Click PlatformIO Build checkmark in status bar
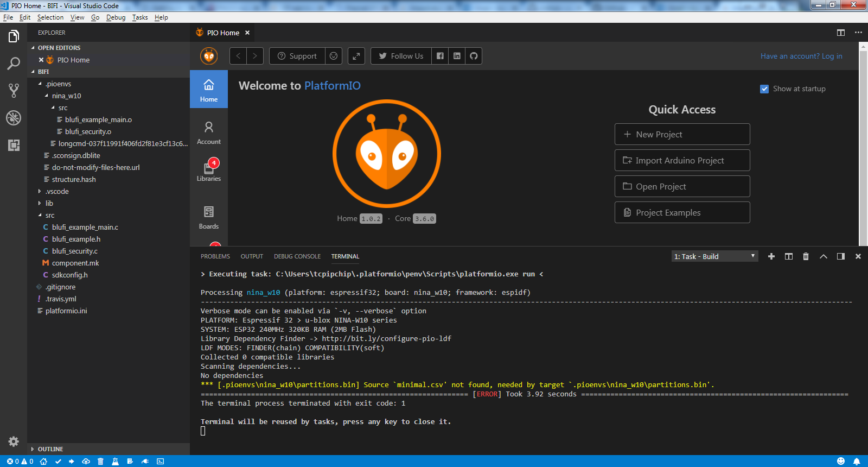This screenshot has width=868, height=467. pyautogui.click(x=58, y=462)
